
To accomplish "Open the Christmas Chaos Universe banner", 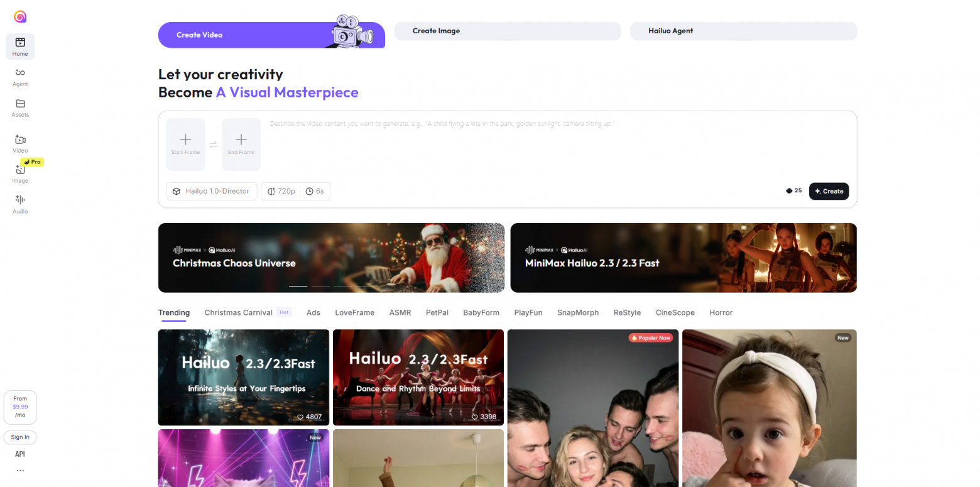I will point(331,258).
